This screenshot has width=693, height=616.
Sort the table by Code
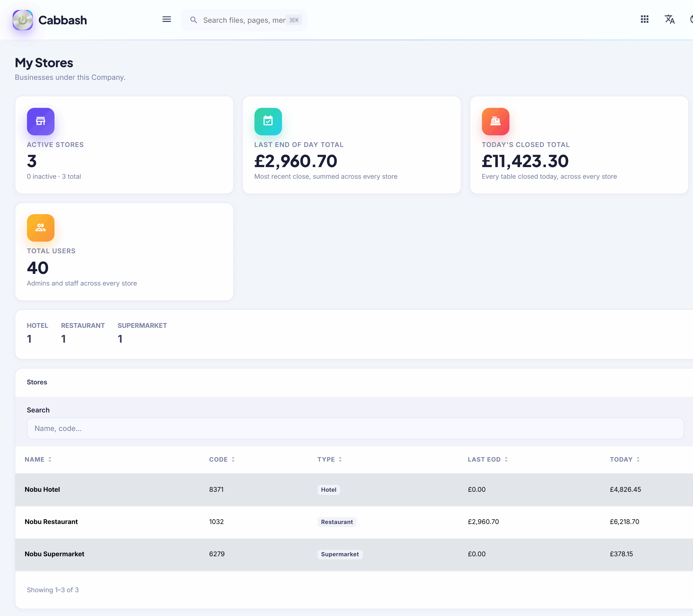pyautogui.click(x=222, y=459)
